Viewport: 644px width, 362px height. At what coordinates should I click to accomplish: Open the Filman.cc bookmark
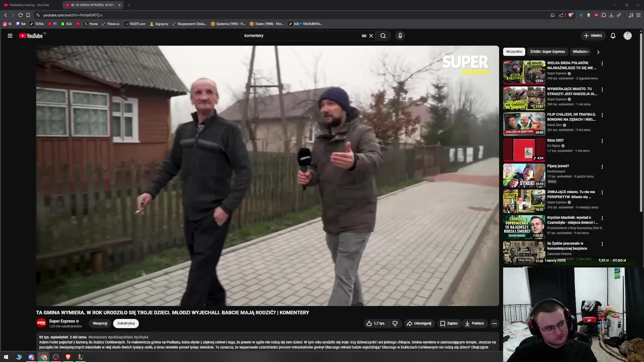pos(111,24)
